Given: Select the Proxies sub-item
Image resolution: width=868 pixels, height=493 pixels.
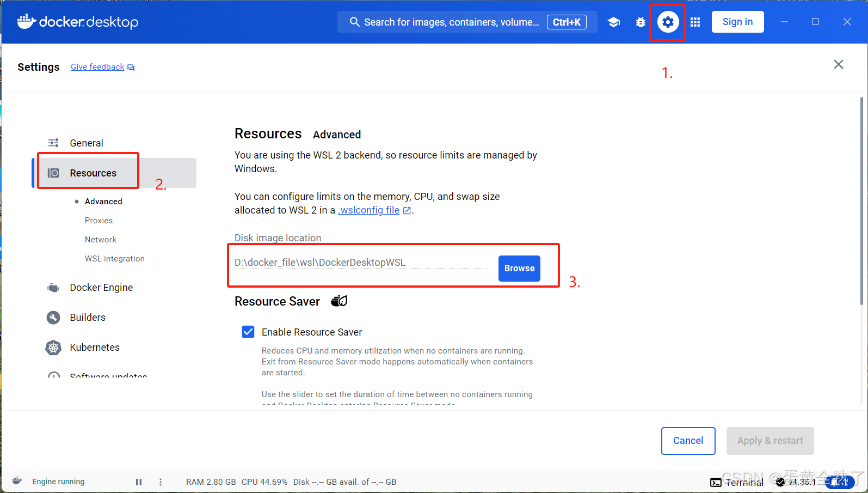Looking at the screenshot, I should coord(99,221).
